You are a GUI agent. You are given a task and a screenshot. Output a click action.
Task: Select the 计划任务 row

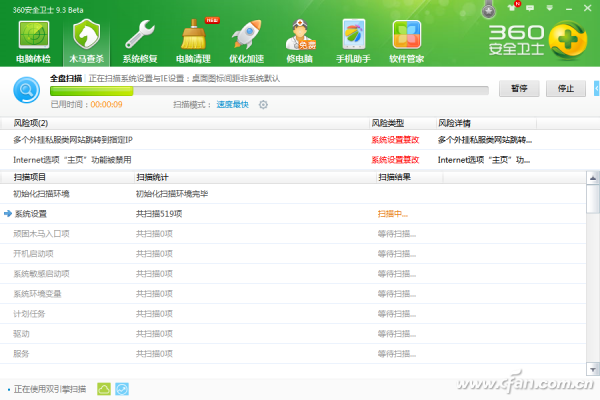point(293,314)
